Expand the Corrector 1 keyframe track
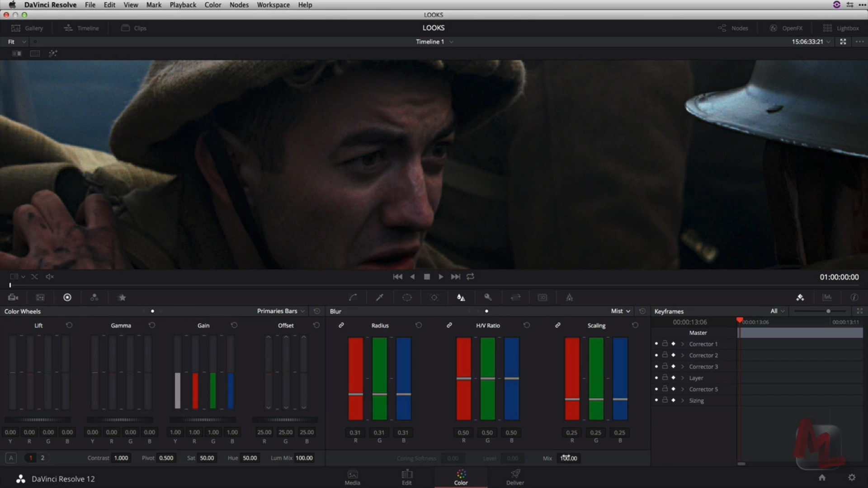 (683, 344)
